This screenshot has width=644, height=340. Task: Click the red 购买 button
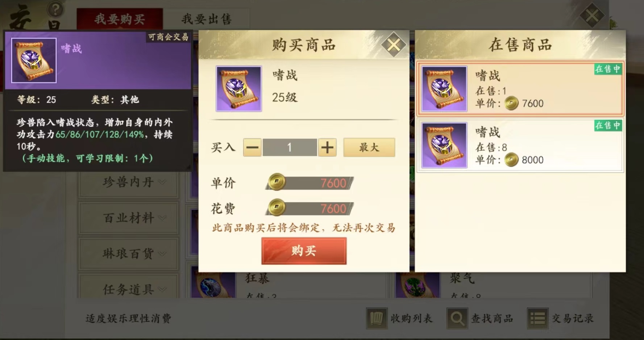click(304, 251)
